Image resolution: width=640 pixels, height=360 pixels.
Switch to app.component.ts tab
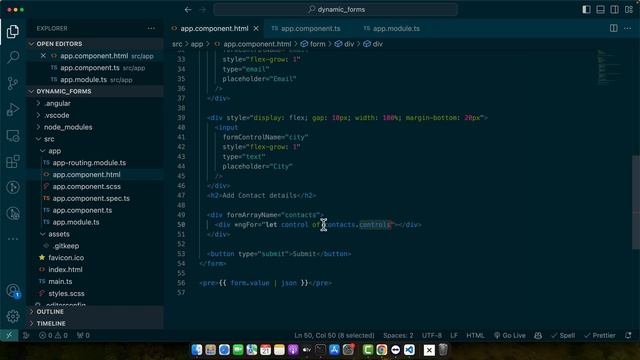[310, 28]
